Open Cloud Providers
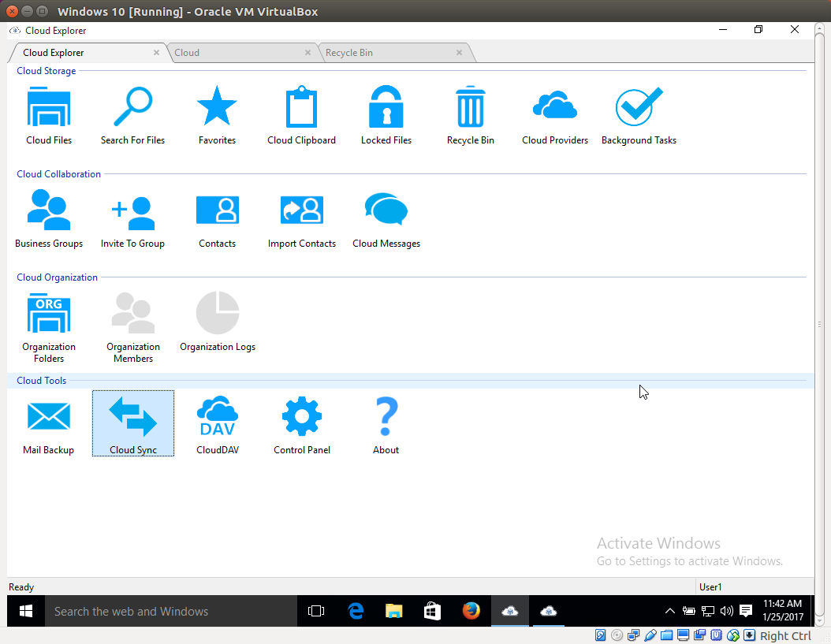The width and height of the screenshot is (831, 644). [x=555, y=115]
